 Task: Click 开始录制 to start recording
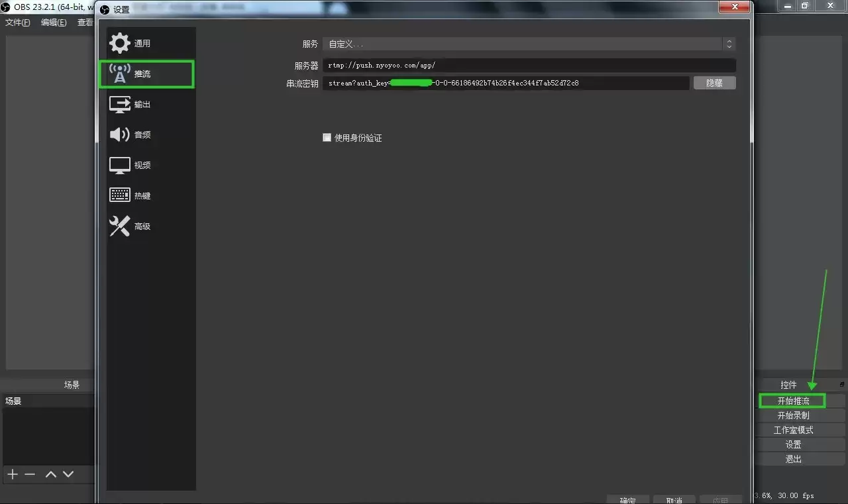(793, 416)
